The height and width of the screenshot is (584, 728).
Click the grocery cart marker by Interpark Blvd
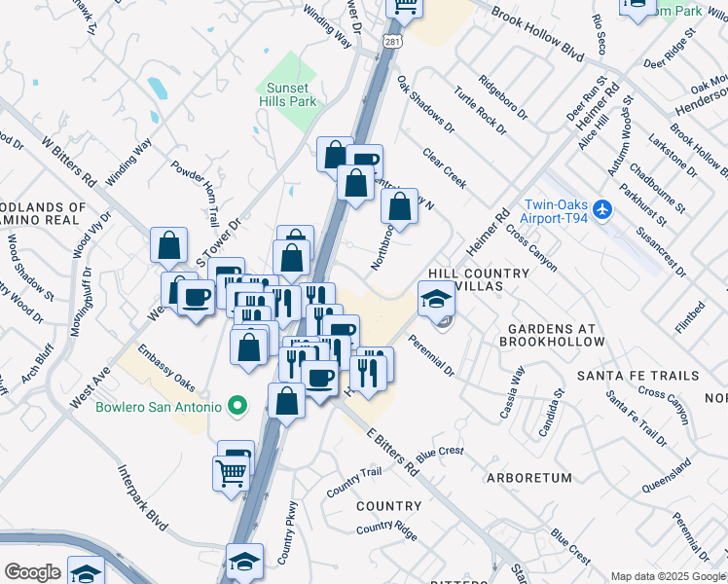coord(232,474)
